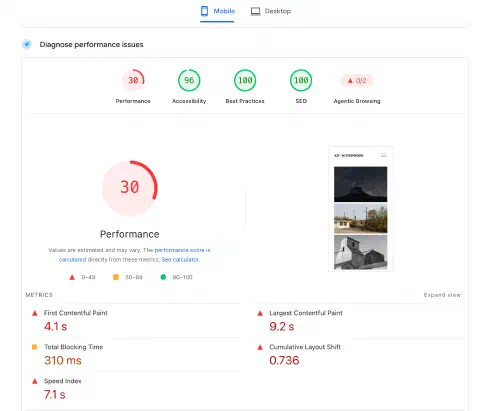This screenshot has height=411, width=480.
Task: Click the 0.736 value
Action: click(284, 361)
